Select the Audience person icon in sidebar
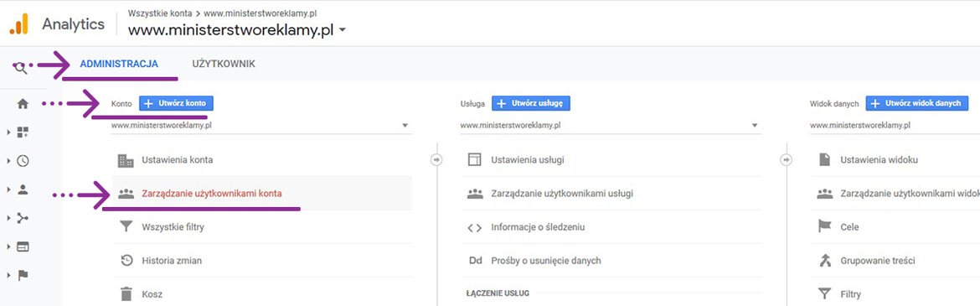This screenshot has width=980, height=306. pos(23,189)
